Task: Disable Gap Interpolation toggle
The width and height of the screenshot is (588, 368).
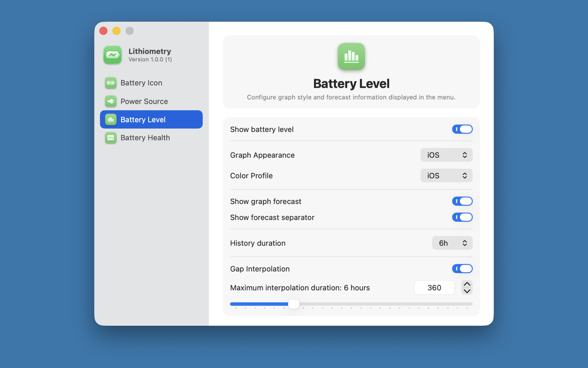Action: [462, 269]
